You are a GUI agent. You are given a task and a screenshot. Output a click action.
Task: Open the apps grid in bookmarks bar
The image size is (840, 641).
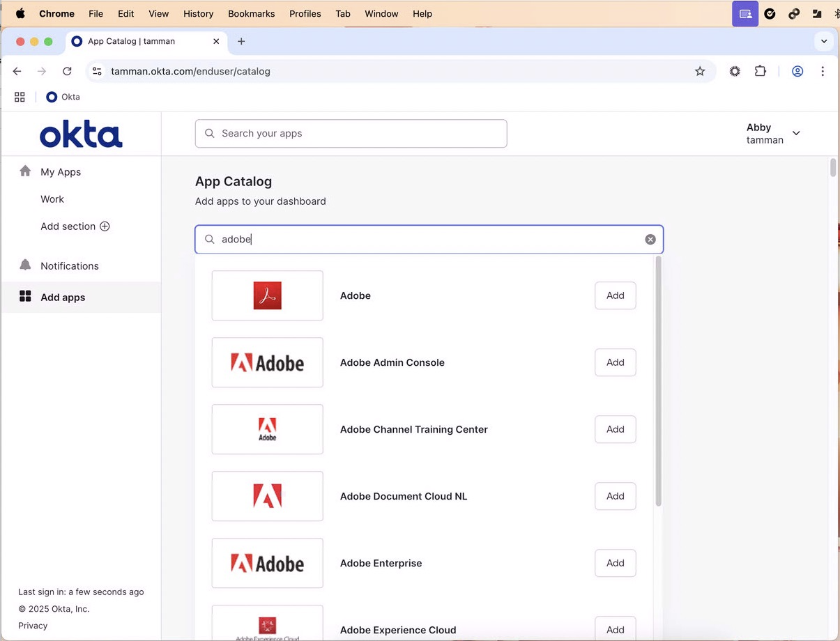[x=20, y=97]
